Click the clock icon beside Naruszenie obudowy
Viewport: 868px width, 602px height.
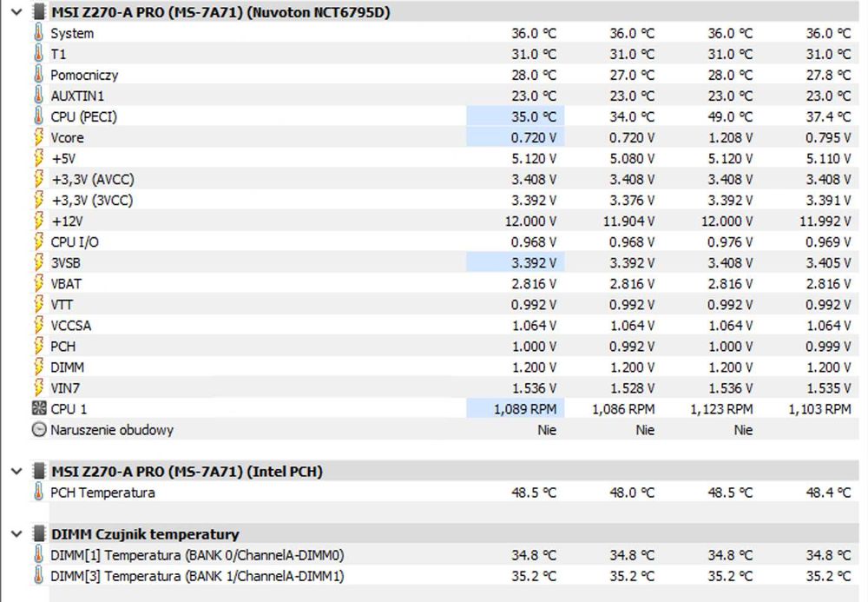(38, 429)
